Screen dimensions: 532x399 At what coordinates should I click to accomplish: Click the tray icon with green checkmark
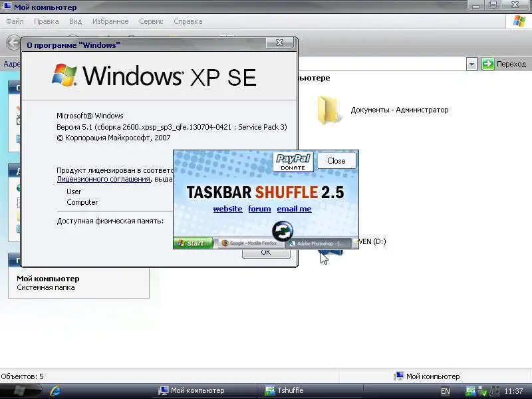(482, 391)
